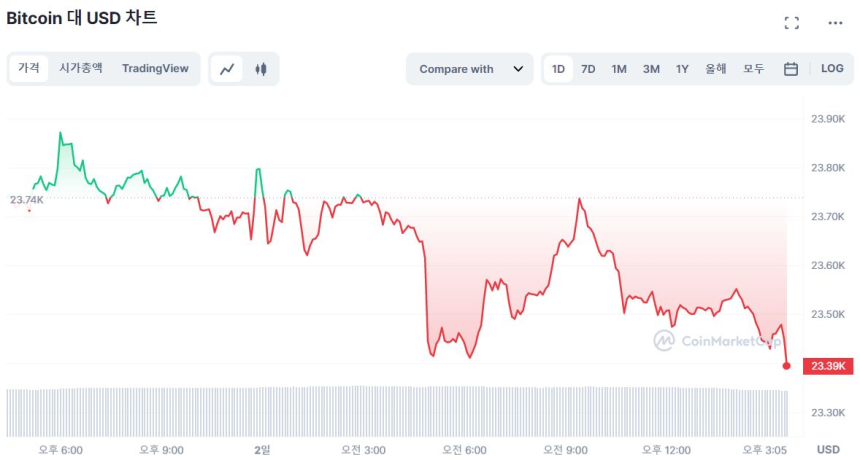The height and width of the screenshot is (460, 860).
Task: Open the Compare with dropdown
Action: tap(456, 69)
